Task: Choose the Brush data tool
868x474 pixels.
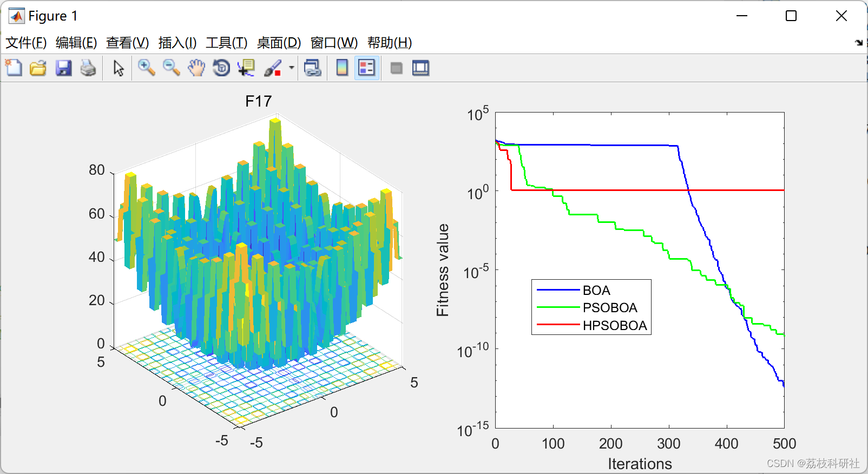Action: click(273, 68)
